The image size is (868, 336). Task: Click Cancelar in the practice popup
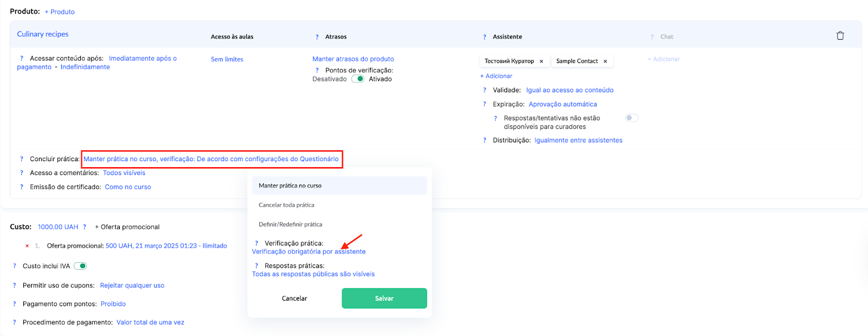(x=294, y=299)
